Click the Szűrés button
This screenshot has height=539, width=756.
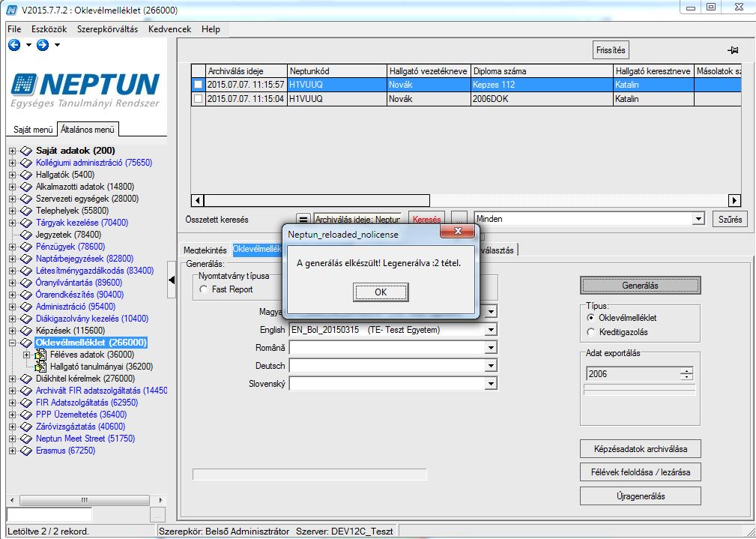(x=730, y=220)
